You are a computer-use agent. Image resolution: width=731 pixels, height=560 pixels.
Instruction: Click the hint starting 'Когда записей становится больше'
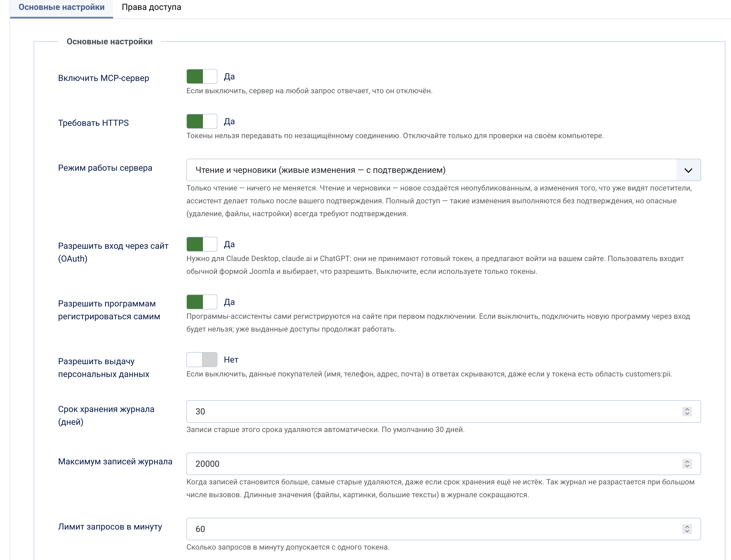pos(441,488)
